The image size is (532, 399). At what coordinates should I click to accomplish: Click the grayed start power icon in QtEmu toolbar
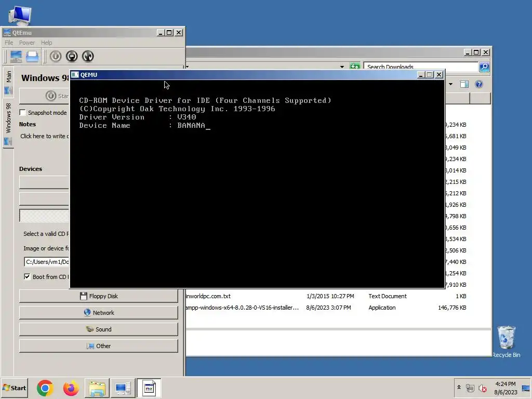(x=56, y=56)
